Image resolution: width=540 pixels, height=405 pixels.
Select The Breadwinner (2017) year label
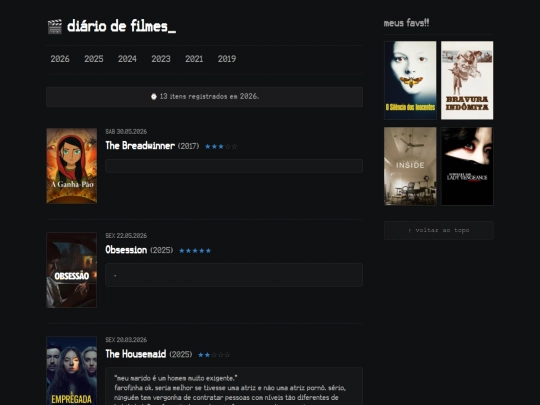(x=188, y=146)
